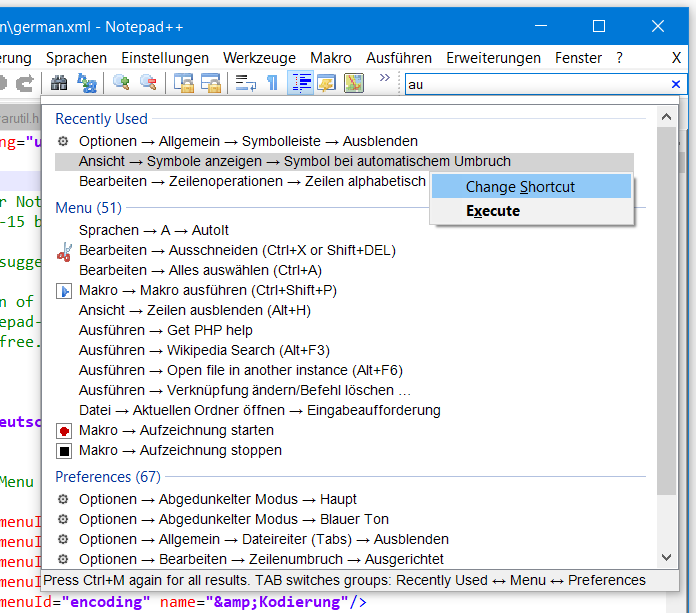Click the results scrollbar down arrow
The width and height of the screenshot is (696, 613).
click(x=666, y=558)
